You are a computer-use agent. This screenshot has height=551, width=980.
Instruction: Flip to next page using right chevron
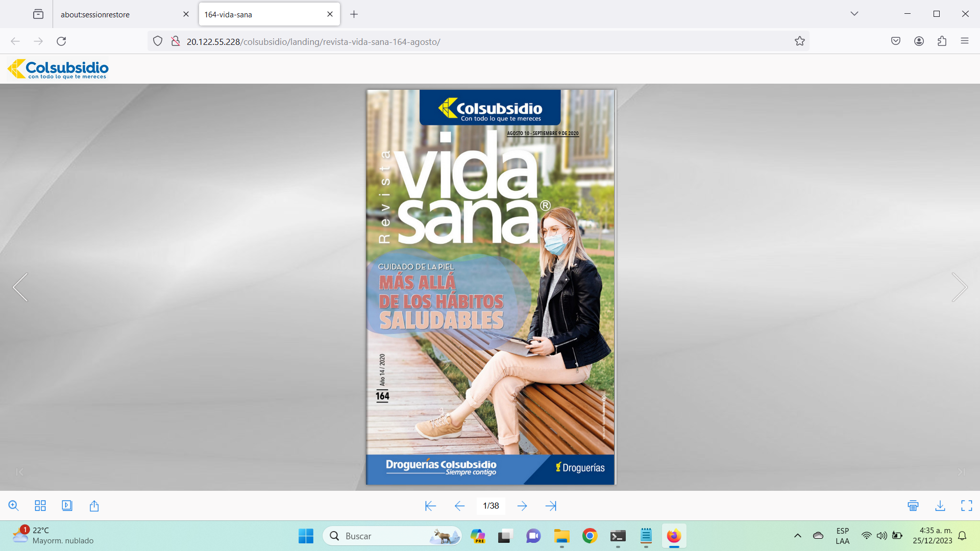(x=959, y=287)
